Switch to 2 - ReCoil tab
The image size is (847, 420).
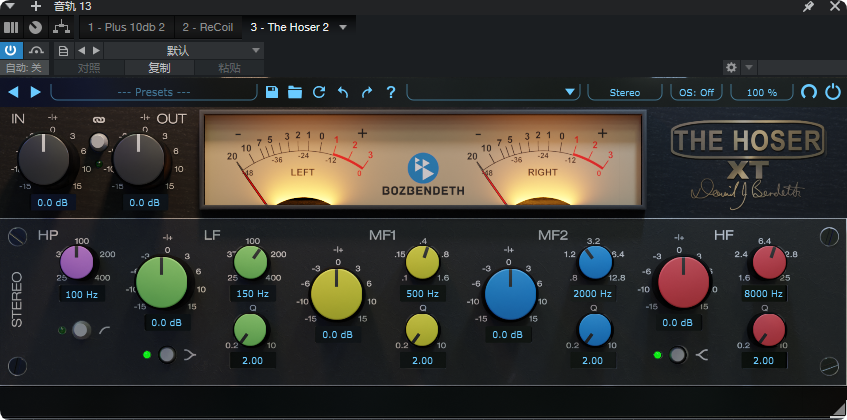click(207, 27)
